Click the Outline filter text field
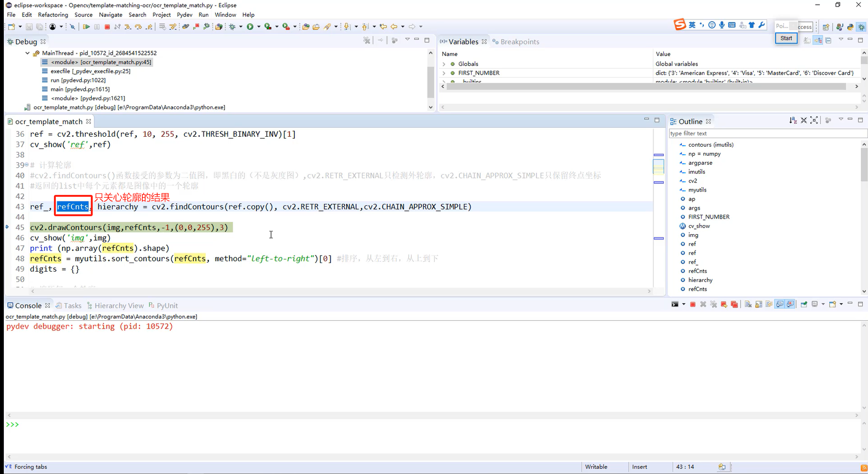 click(767, 133)
